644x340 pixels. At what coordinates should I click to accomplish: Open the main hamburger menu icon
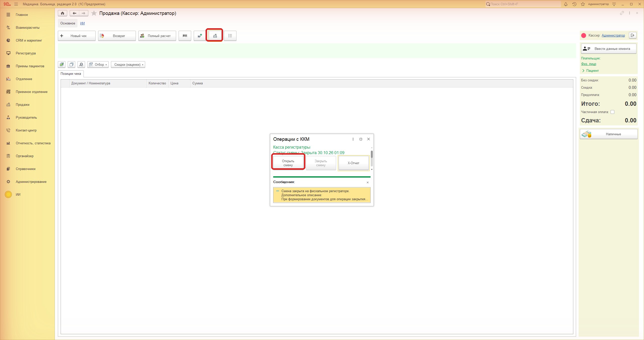[16, 4]
